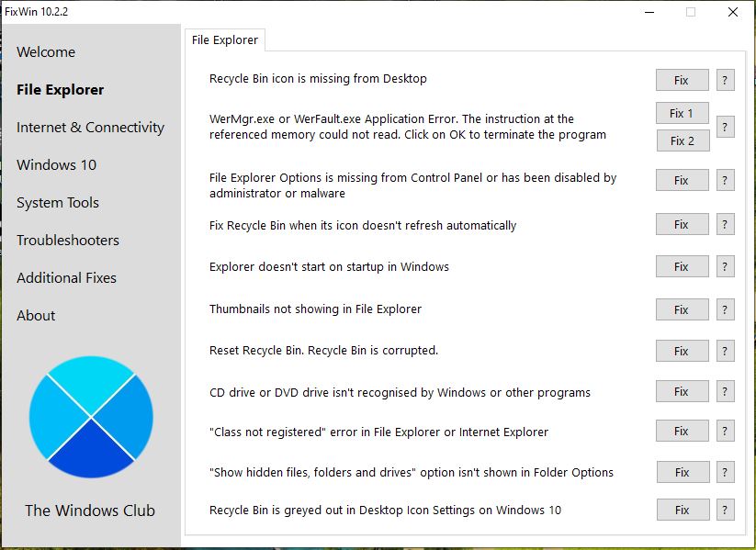Click the ? button for WerMgr.exe error
Screen dimensions: 756x550
(x=725, y=127)
